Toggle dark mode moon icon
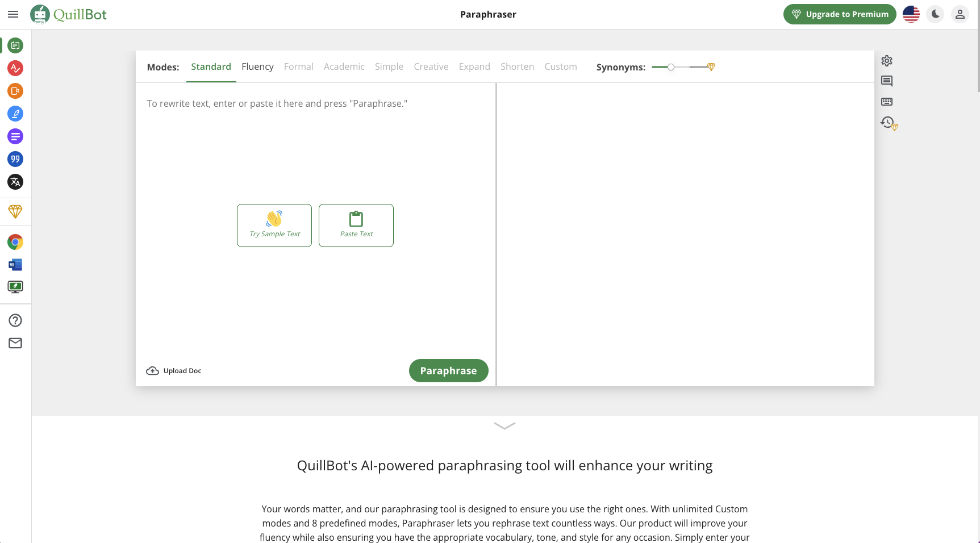 click(936, 14)
